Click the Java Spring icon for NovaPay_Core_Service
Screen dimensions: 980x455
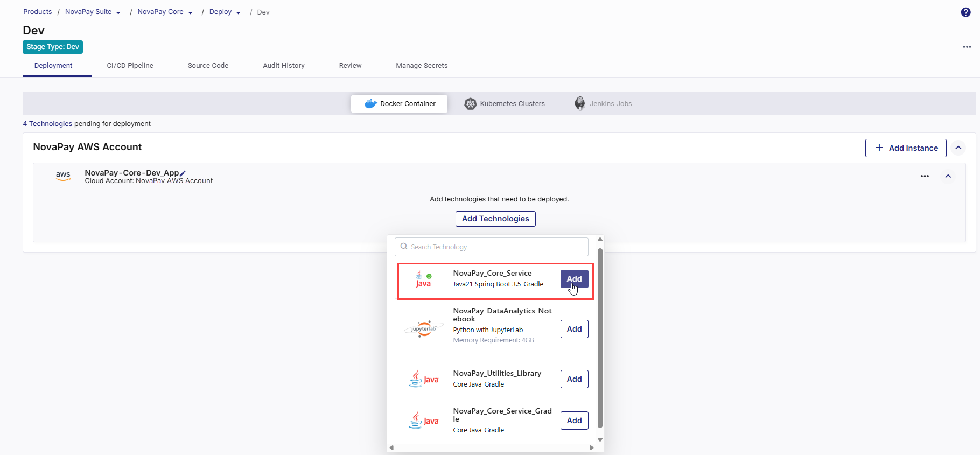(423, 280)
